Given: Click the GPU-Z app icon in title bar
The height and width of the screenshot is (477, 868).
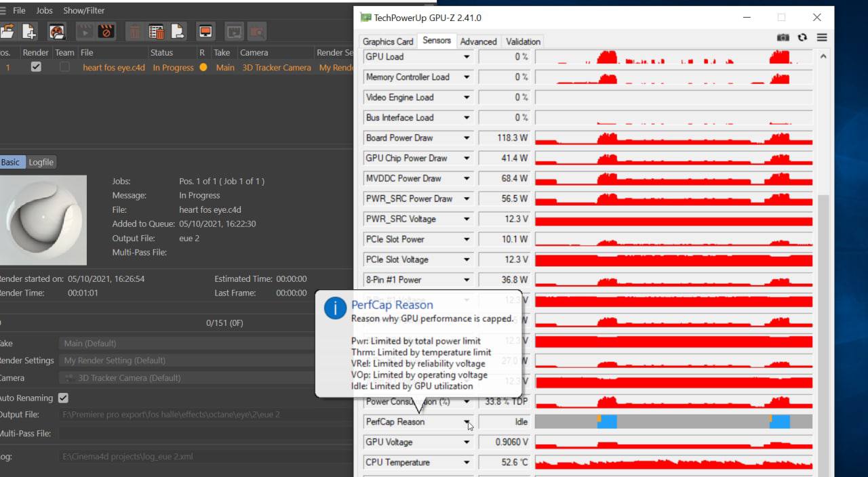Looking at the screenshot, I should pyautogui.click(x=366, y=18).
